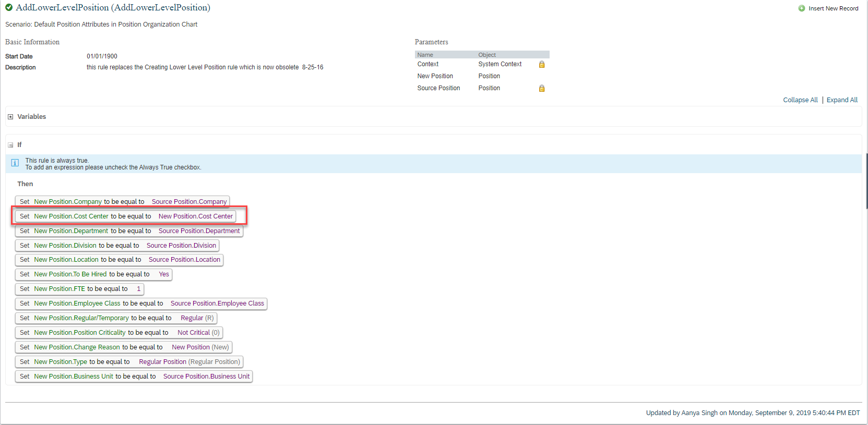Image resolution: width=868 pixels, height=425 pixels.
Task: Click New Position.Division field text
Action: pyautogui.click(x=65, y=246)
